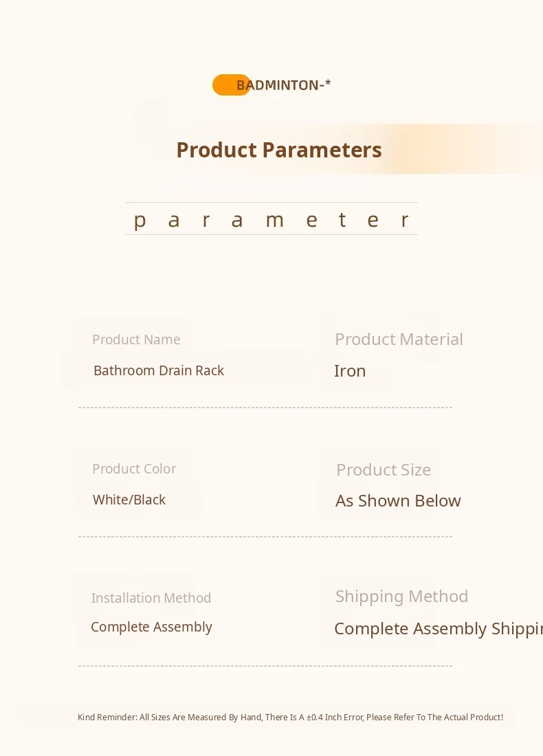
Task: Click the dashed divider below Installation Method
Action: 265,666
